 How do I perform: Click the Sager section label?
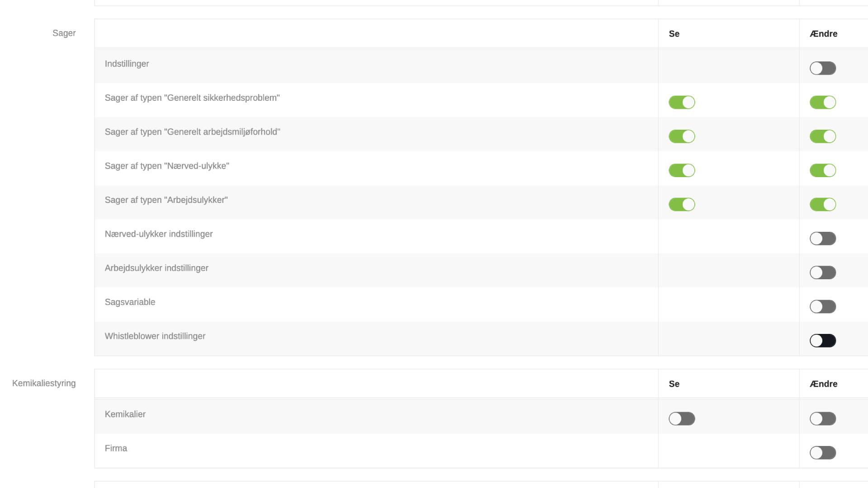[x=64, y=33]
